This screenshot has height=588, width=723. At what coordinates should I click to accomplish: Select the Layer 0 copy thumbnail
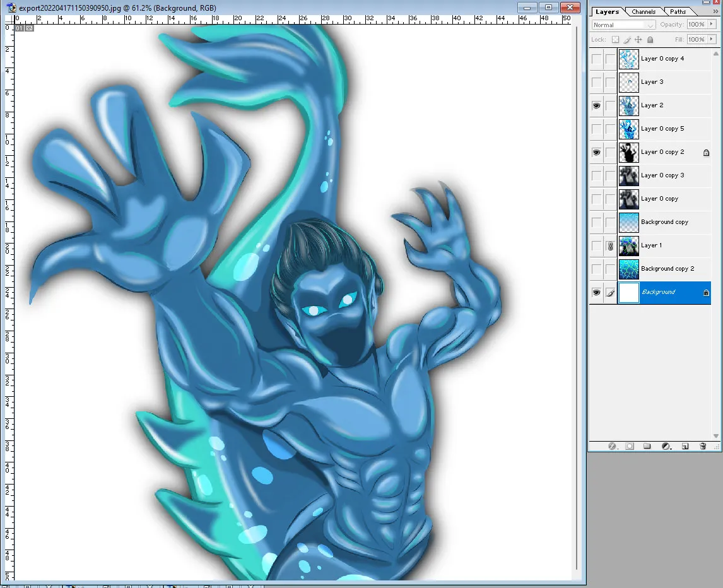pos(628,199)
